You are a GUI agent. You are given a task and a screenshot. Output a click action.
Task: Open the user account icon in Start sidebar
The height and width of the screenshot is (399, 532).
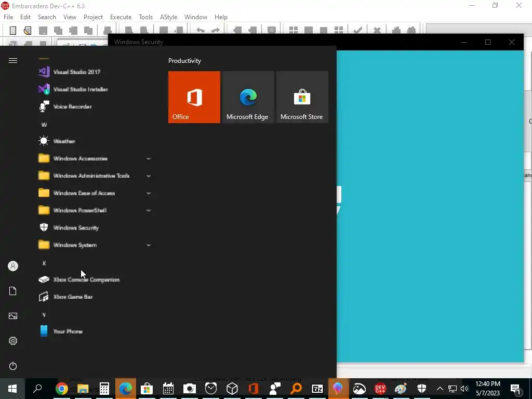(13, 266)
